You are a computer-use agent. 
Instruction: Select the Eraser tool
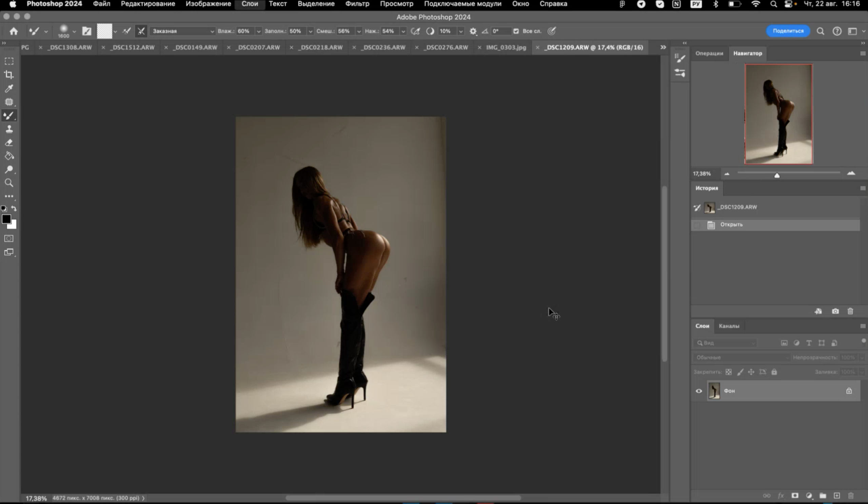[x=9, y=143]
